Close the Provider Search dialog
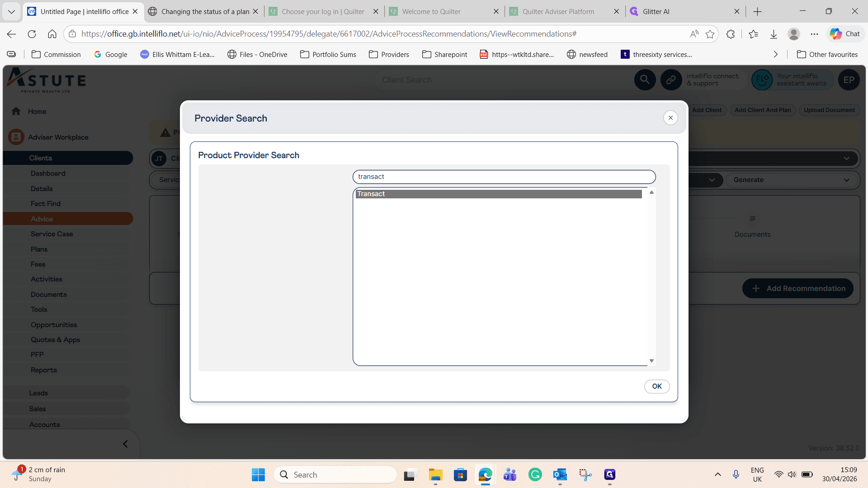 (x=670, y=118)
